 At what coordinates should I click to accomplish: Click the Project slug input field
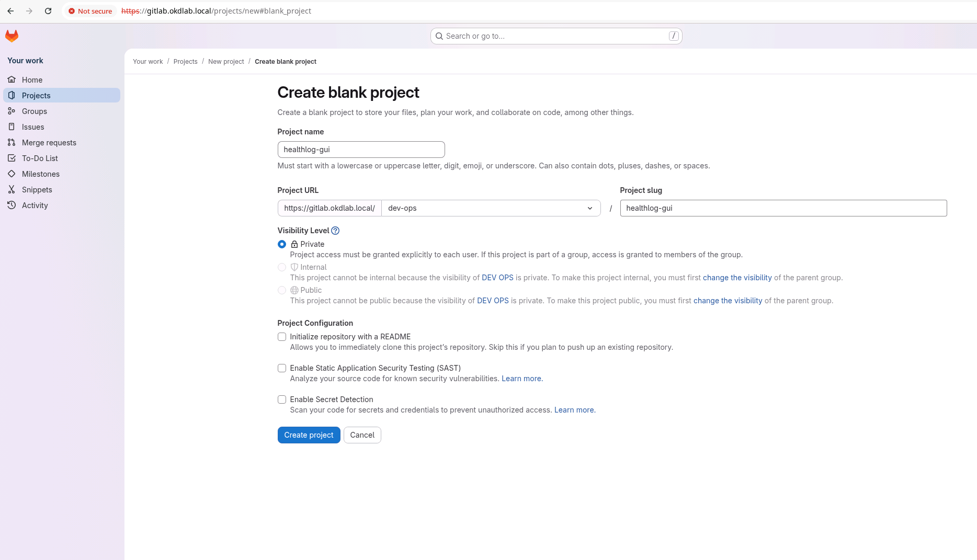click(x=783, y=208)
